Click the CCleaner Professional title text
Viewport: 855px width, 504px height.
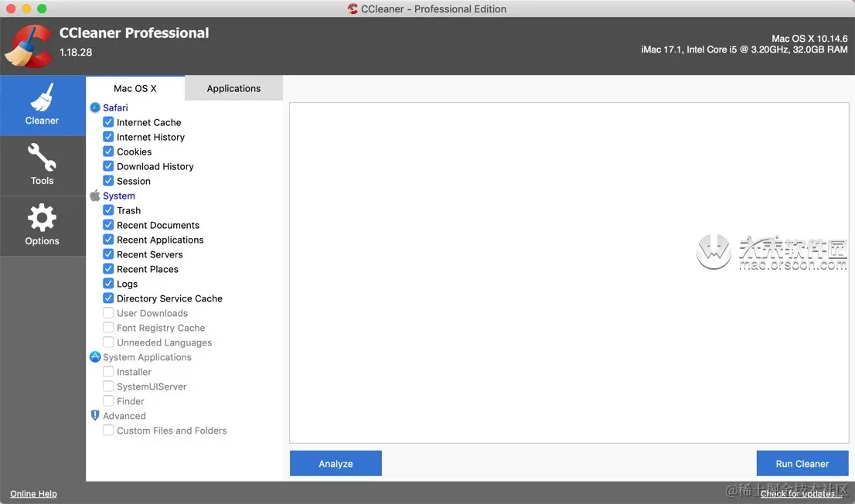(x=135, y=32)
